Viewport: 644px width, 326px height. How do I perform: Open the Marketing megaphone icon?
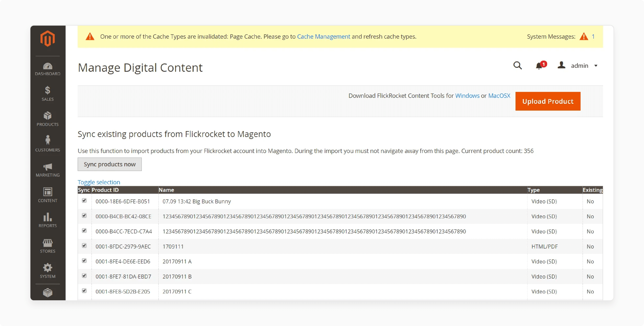point(47,167)
